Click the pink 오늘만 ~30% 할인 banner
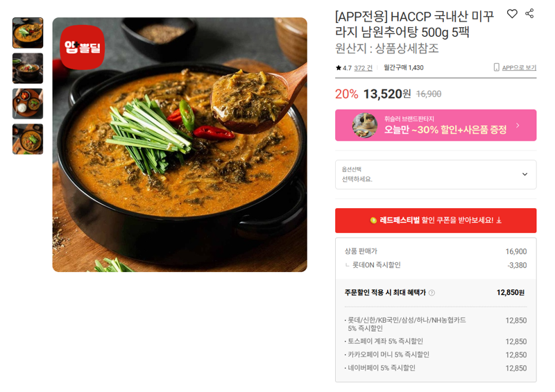 (436, 126)
